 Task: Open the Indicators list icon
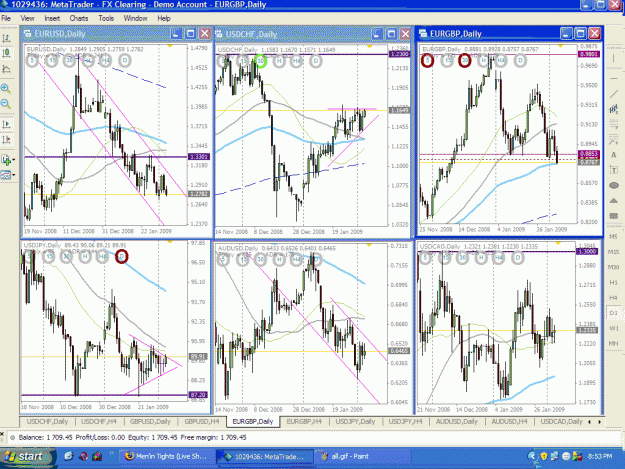(6, 160)
